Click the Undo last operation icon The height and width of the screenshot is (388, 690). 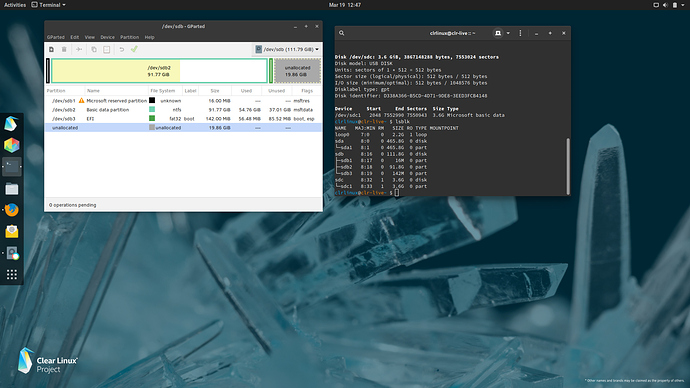point(121,49)
